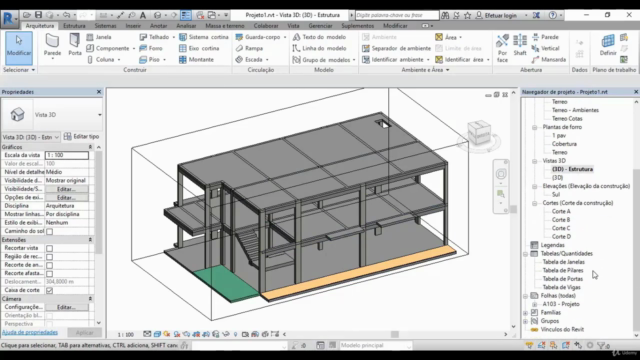Click the 1 : 100 view scale control
This screenshot has width=640, height=360.
[126, 335]
